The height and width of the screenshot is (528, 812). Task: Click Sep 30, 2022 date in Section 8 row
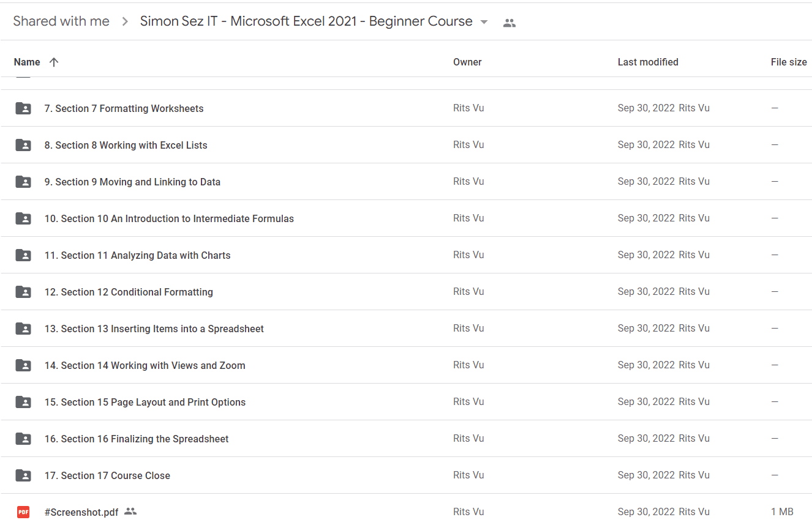(646, 144)
